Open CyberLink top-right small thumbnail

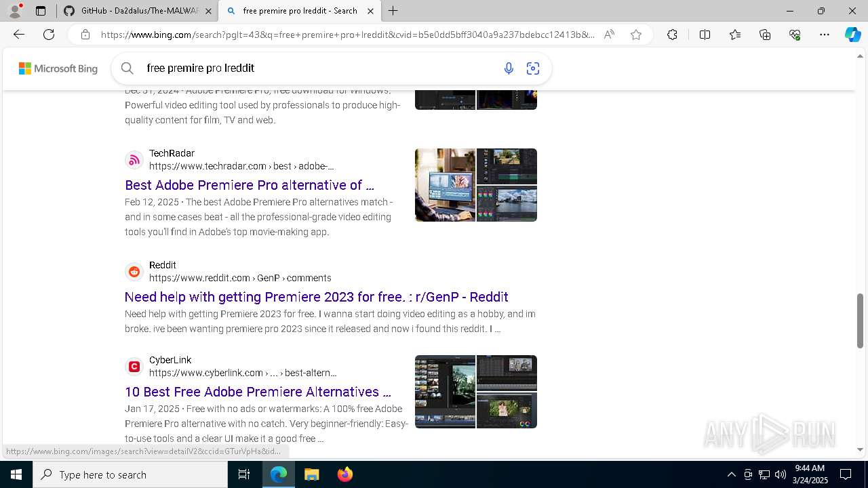(507, 373)
